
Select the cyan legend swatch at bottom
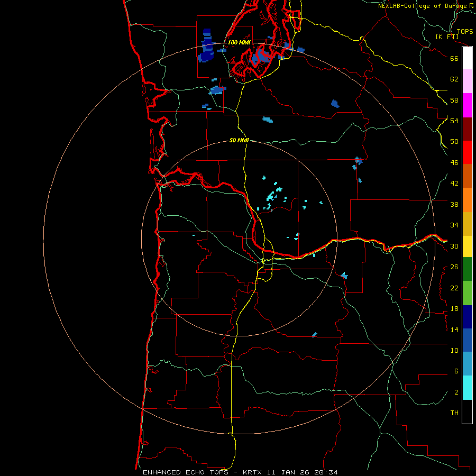[x=467, y=388]
